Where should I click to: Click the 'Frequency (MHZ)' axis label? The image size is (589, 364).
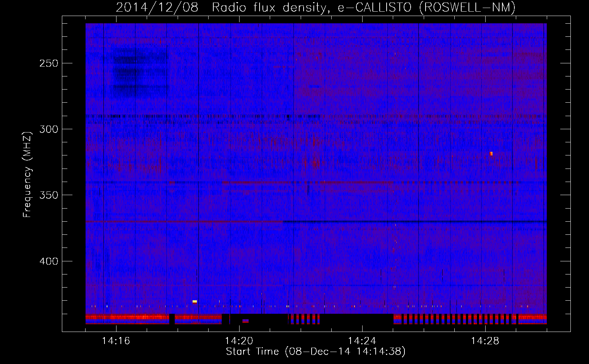(x=27, y=174)
